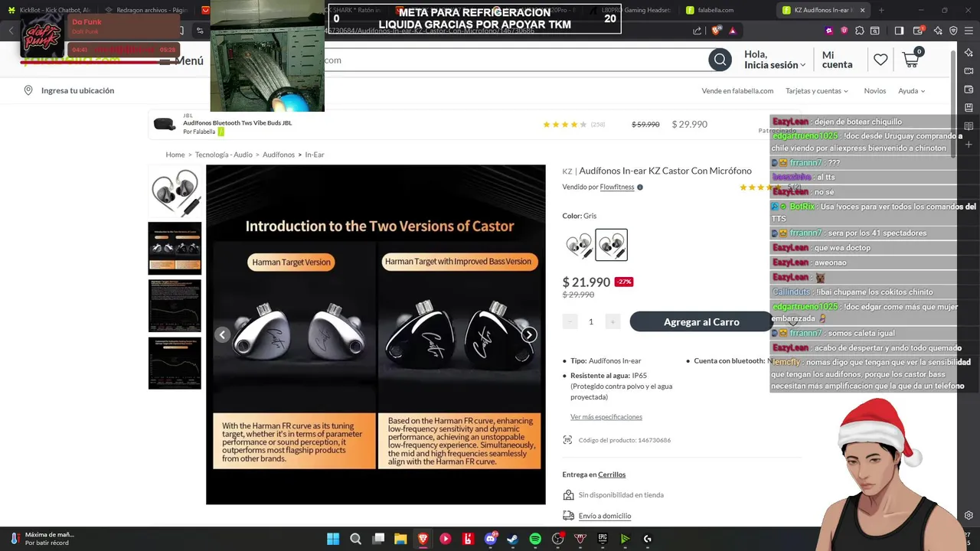Open a new browser tab

(x=881, y=10)
